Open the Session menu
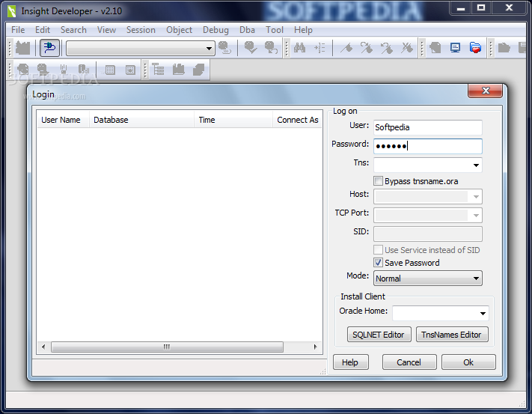532x414 pixels. 141,30
